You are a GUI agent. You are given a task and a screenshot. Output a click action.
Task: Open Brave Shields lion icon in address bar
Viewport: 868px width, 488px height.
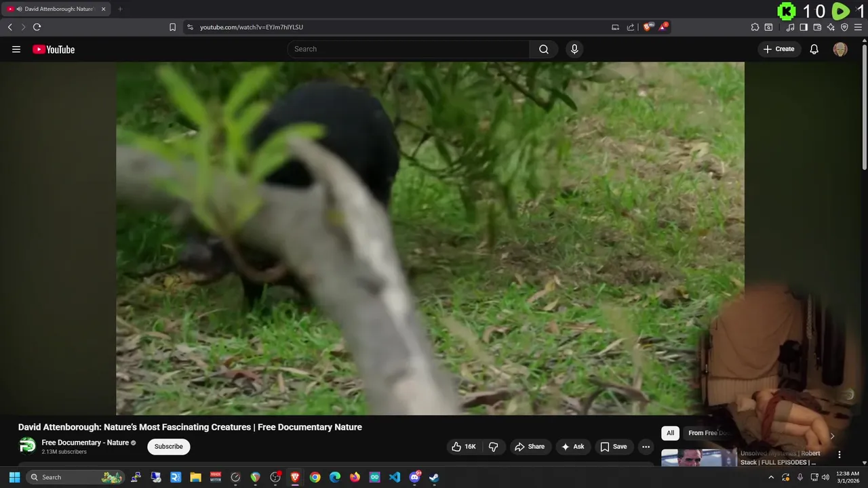coord(648,27)
